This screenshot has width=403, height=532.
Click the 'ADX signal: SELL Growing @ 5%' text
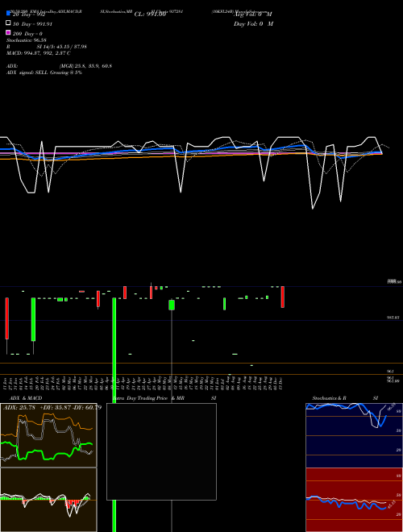44,73
